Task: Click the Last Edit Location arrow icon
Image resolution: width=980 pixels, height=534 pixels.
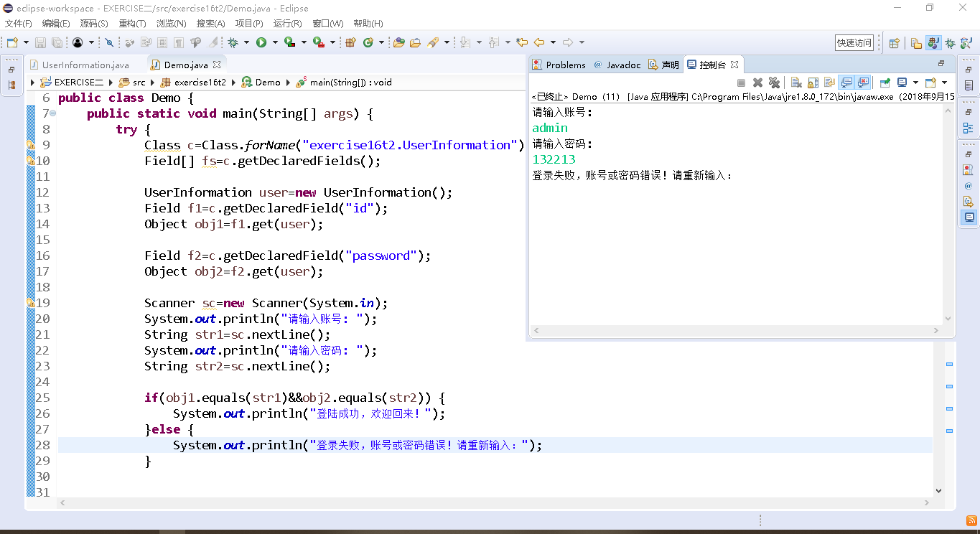Action: [x=522, y=43]
